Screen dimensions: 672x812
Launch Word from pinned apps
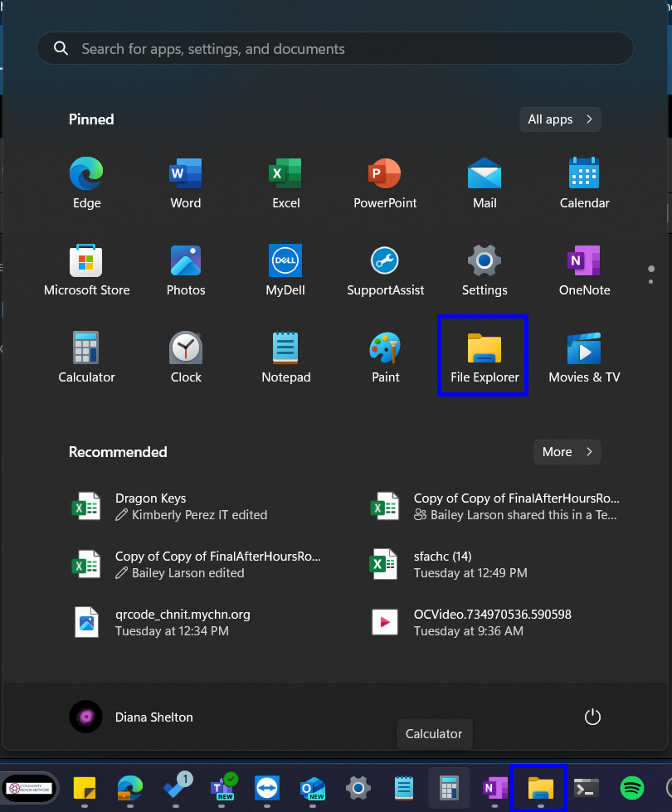pos(186,182)
